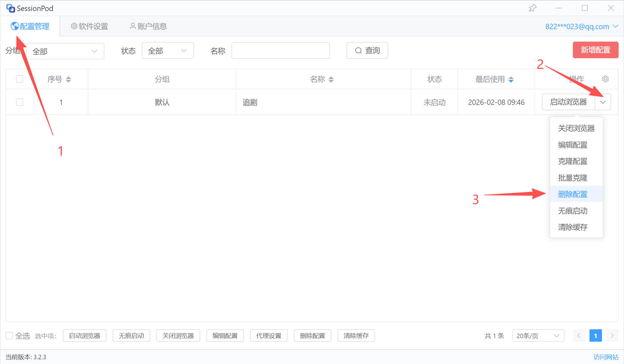Image resolution: width=624 pixels, height=364 pixels.
Task: Toggle the 全选 checkbox at bottom
Action: (x=9, y=336)
